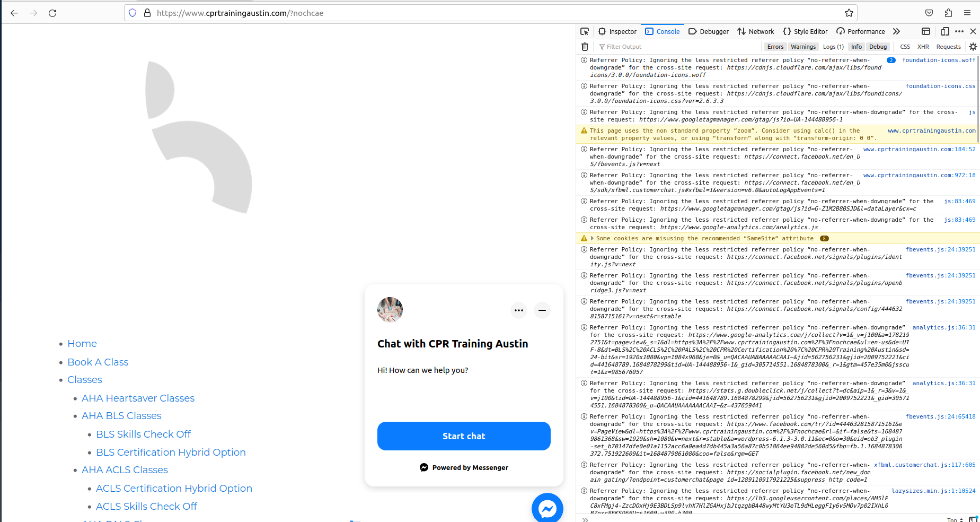Switch to the Inspector tab
The height and width of the screenshot is (522, 980).
[x=617, y=32]
